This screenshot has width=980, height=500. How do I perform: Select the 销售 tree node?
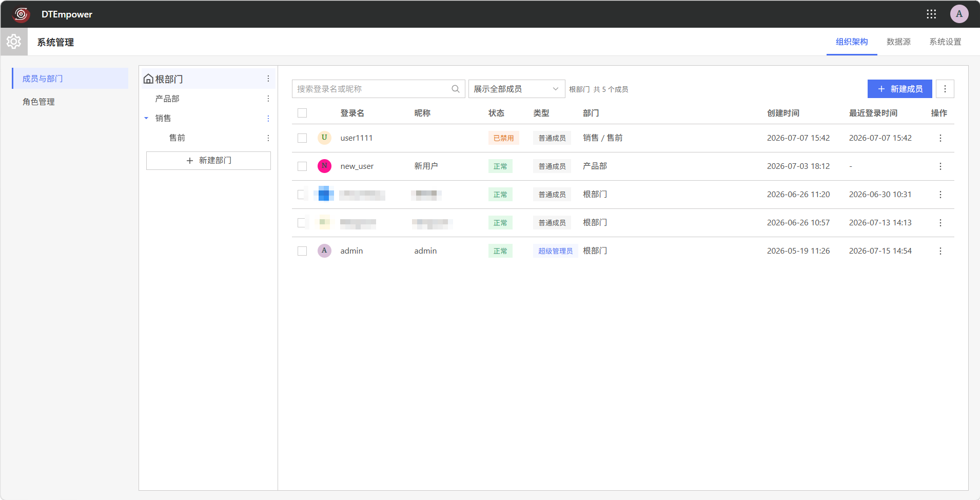pos(163,118)
